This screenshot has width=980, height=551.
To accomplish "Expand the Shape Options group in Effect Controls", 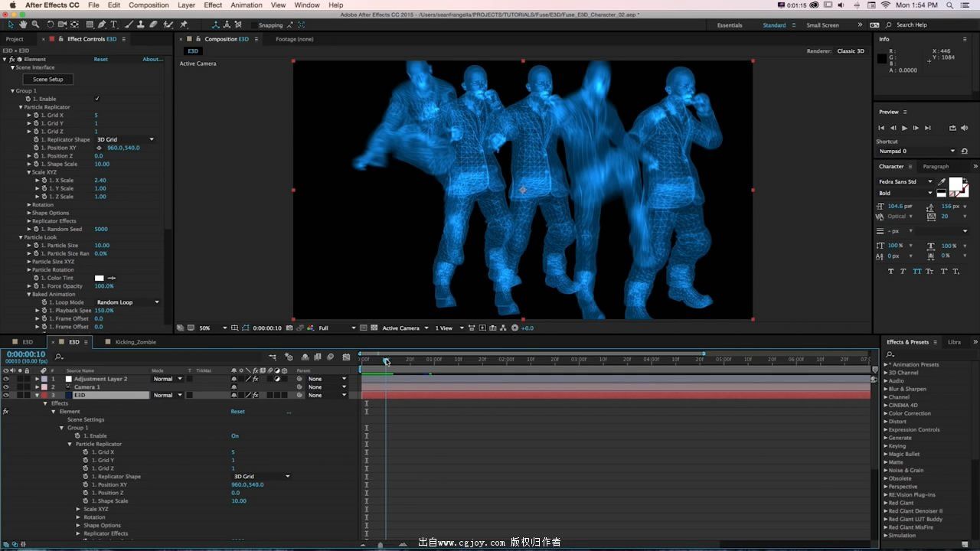I will pyautogui.click(x=29, y=213).
